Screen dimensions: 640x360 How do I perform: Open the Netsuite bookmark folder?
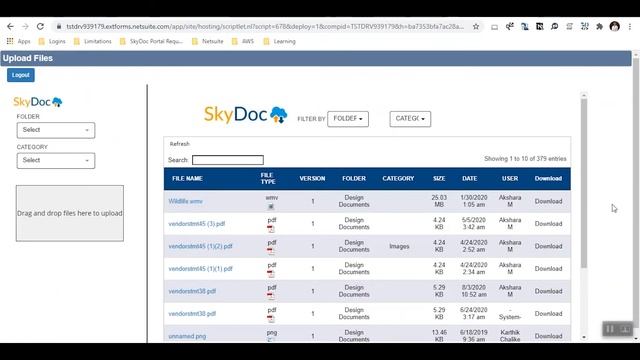pyautogui.click(x=208, y=41)
